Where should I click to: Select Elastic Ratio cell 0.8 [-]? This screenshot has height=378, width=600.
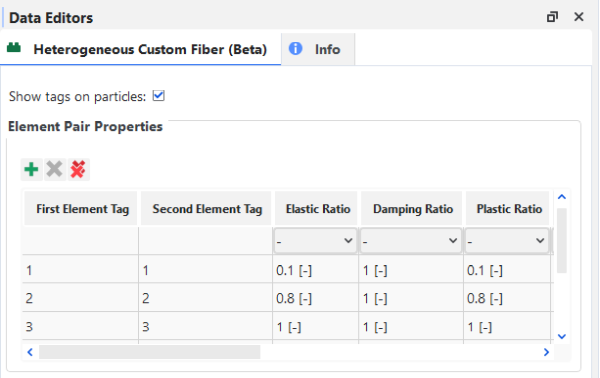coord(315,298)
